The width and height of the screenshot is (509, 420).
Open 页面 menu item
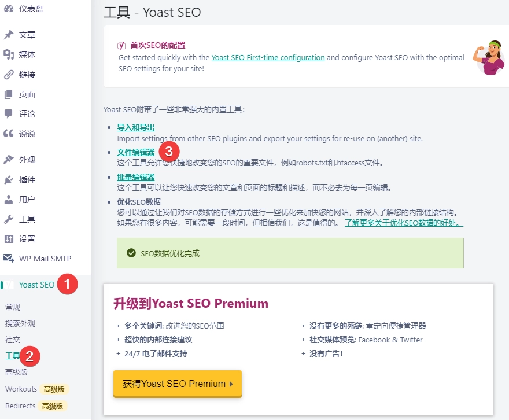coord(27,94)
